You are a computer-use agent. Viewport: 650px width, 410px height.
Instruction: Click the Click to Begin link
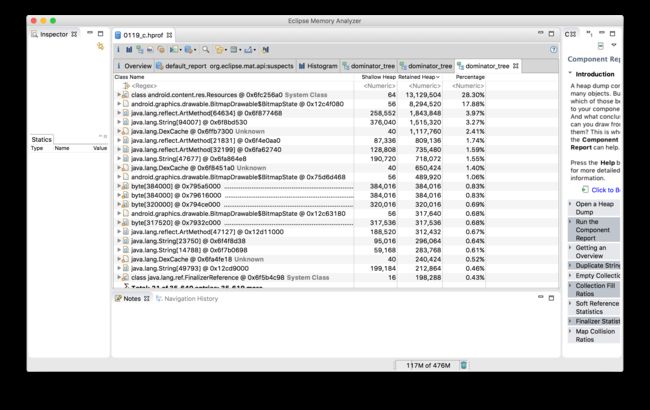605,190
